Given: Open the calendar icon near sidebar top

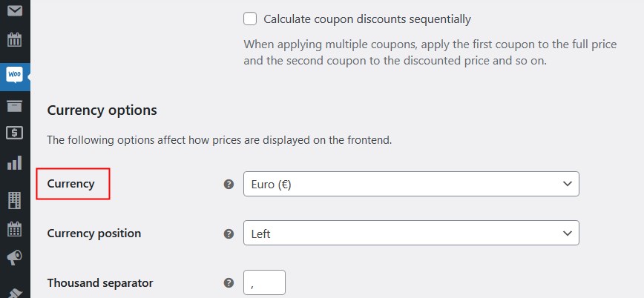Looking at the screenshot, I should (15, 40).
